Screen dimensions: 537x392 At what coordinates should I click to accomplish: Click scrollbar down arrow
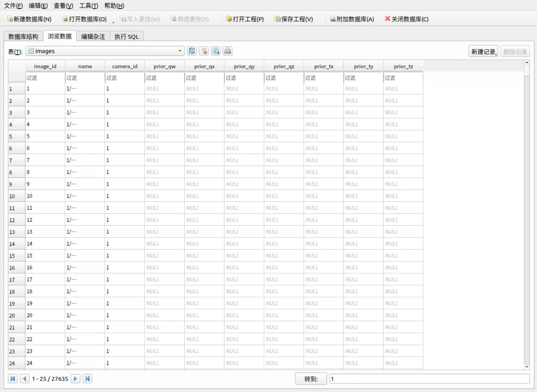(527, 367)
